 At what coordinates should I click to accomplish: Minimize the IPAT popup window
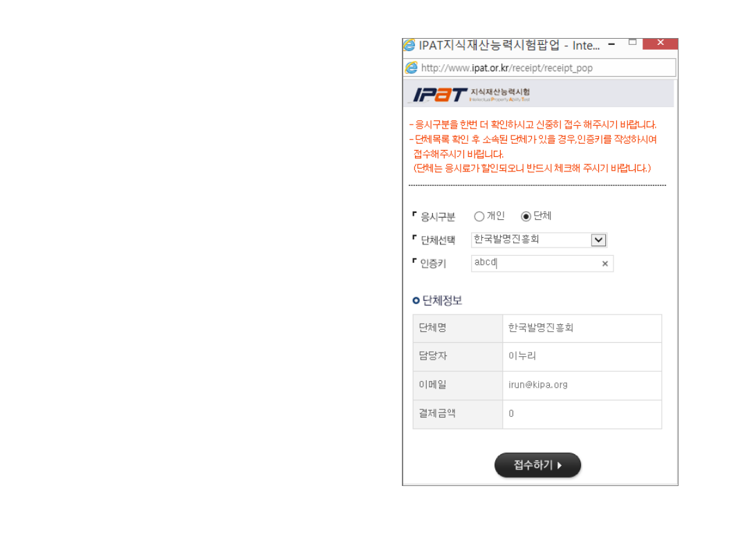(611, 44)
